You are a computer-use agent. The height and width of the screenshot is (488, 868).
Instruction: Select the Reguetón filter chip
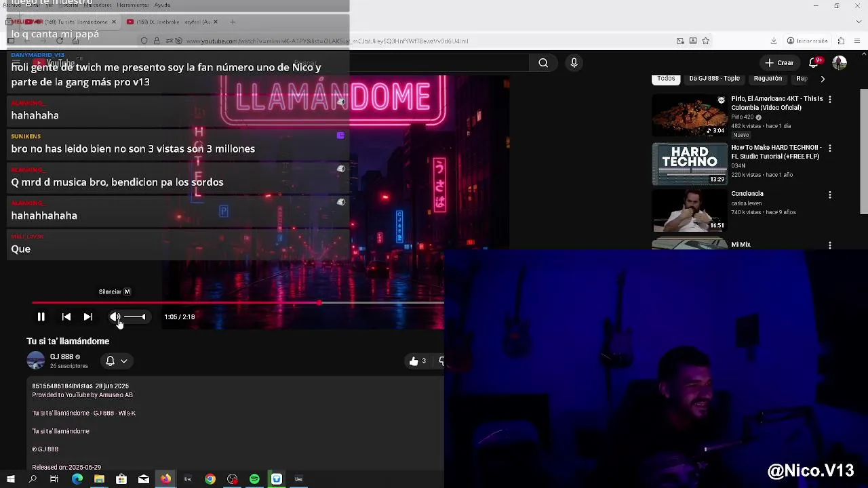coord(768,79)
